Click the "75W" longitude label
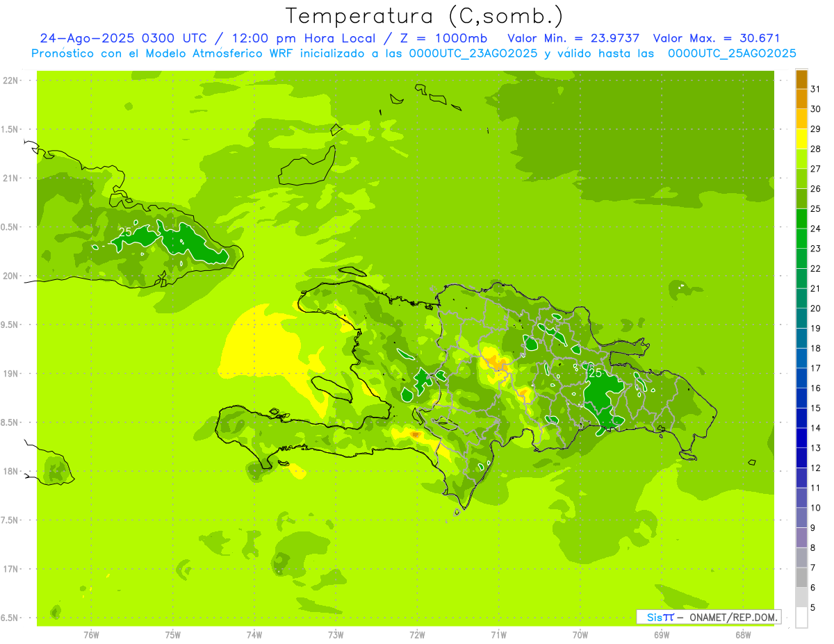 (173, 635)
